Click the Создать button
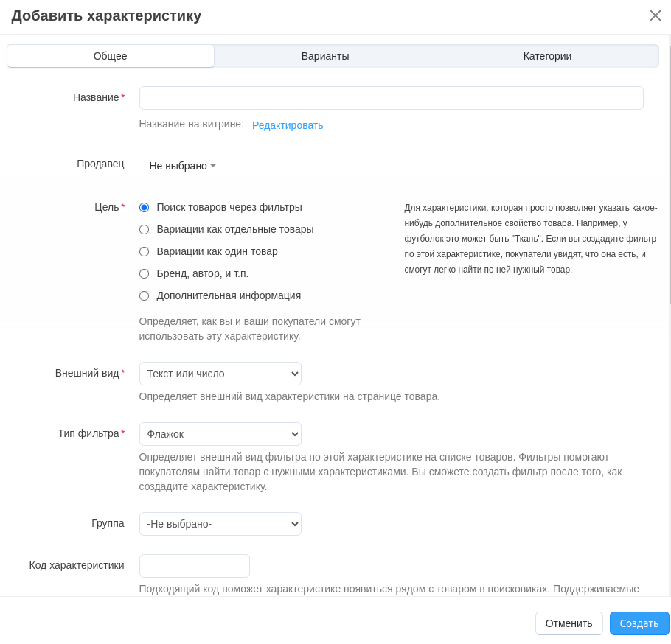This screenshot has height=644, width=671. [x=639, y=623]
